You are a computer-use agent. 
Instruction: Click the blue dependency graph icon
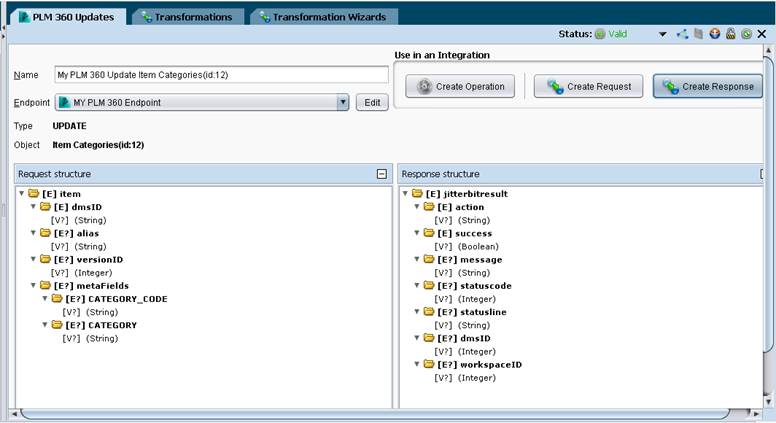(682, 34)
